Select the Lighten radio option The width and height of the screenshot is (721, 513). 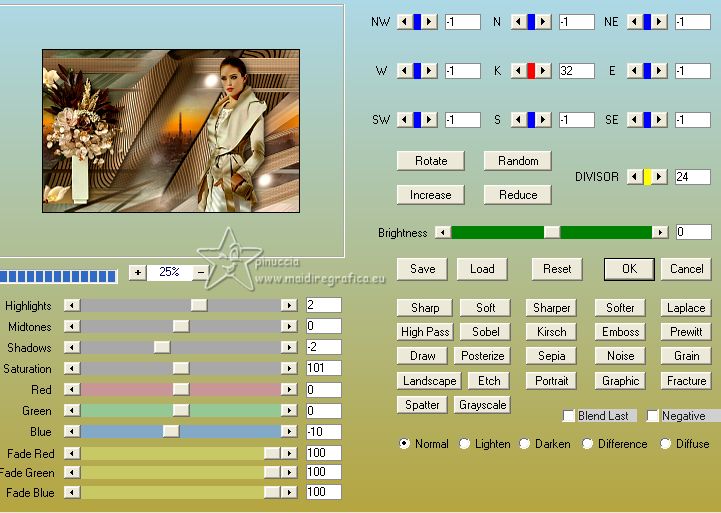pyautogui.click(x=464, y=444)
